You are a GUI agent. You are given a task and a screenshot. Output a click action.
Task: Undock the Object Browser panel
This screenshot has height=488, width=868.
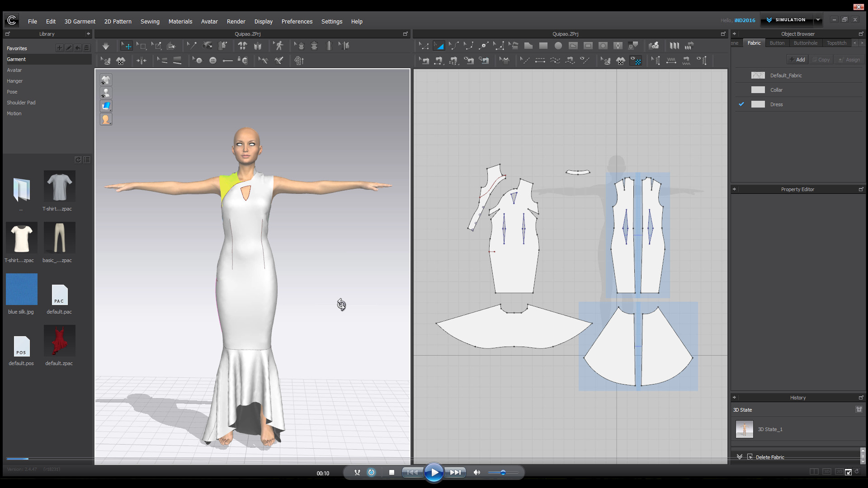click(x=861, y=34)
